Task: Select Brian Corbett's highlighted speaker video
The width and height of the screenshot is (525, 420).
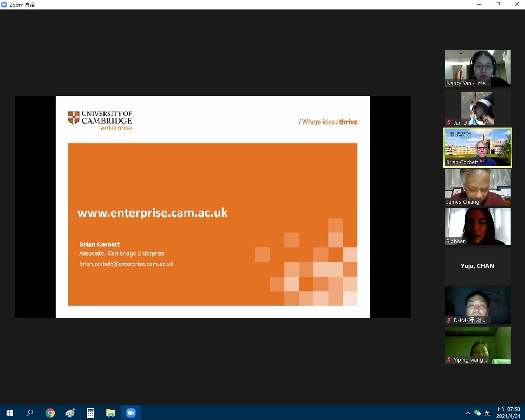Action: (x=477, y=148)
